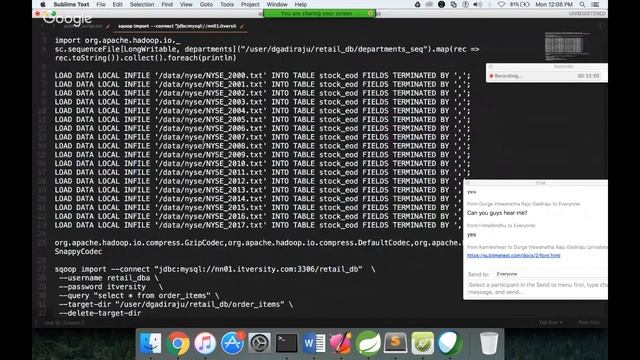The width and height of the screenshot is (640, 360).
Task: Click the recording timer '00:33:50'
Action: (x=588, y=76)
